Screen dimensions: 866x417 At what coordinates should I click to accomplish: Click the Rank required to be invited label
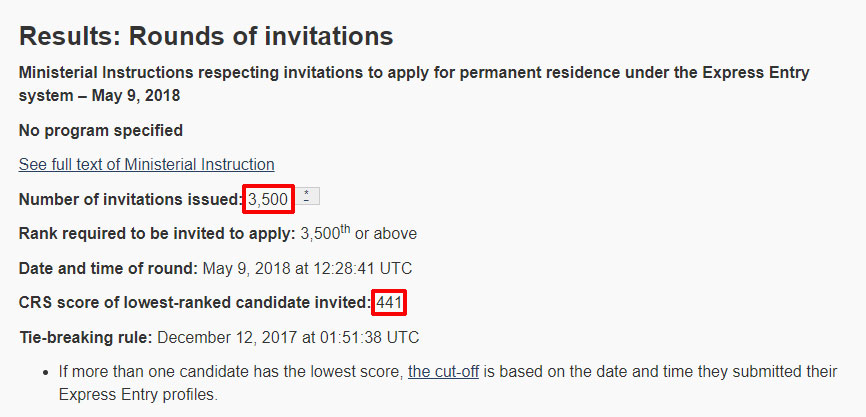[x=156, y=234]
